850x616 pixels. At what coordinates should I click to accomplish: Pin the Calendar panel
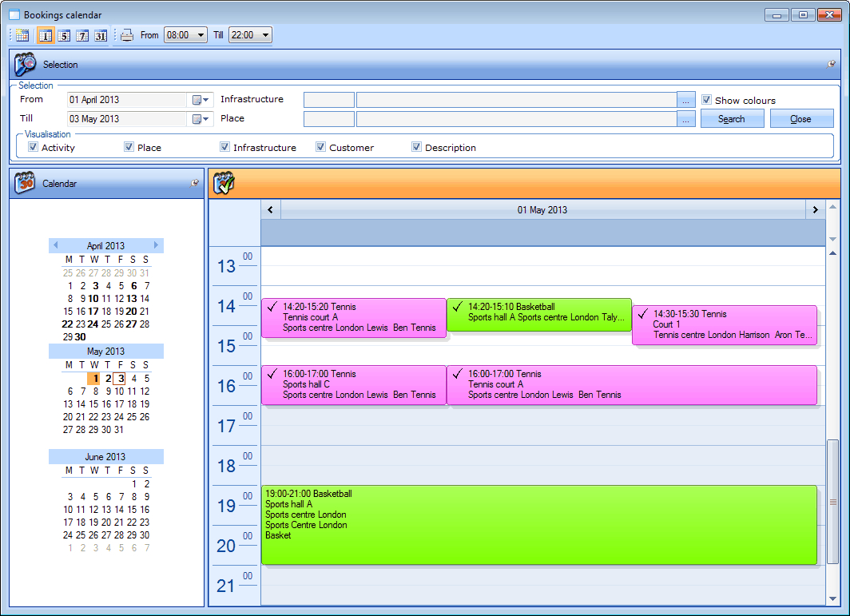tap(195, 183)
